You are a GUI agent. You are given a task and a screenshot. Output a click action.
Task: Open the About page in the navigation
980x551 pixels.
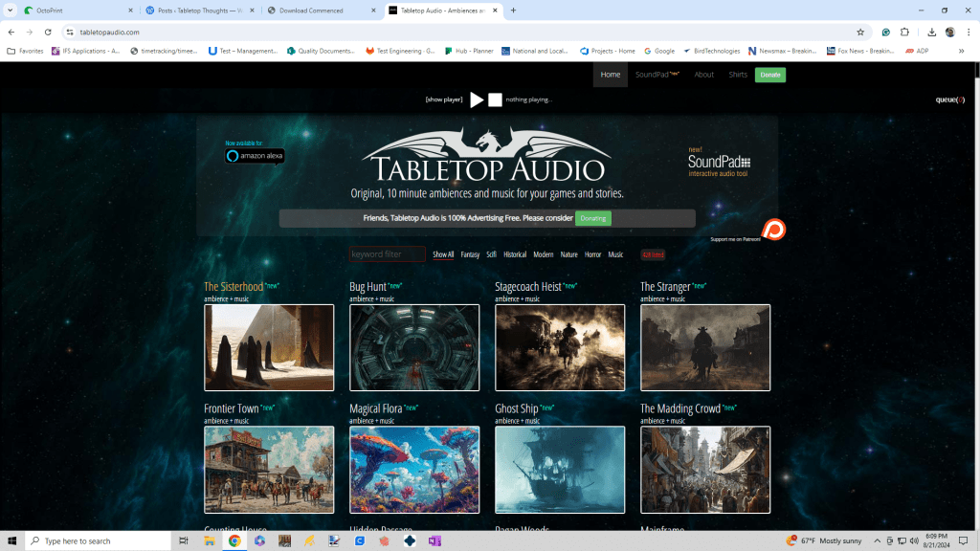click(x=703, y=75)
